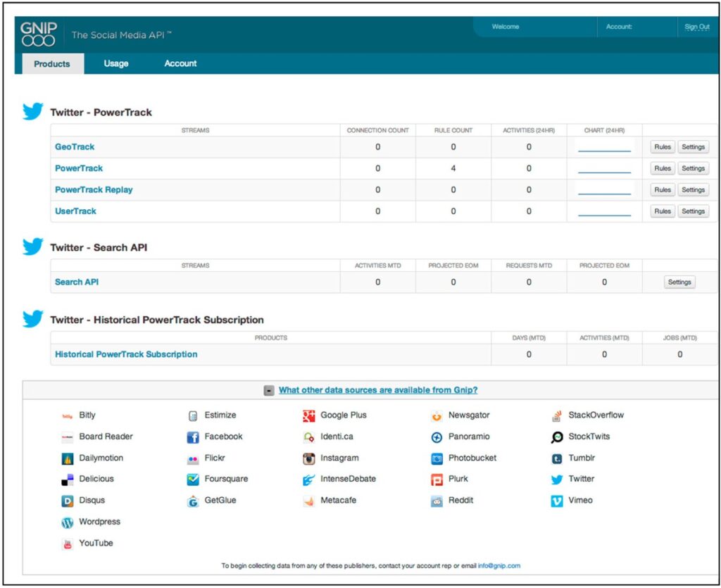Open 'What other data sources' link
This screenshot has width=721, height=588.
pyautogui.click(x=378, y=390)
